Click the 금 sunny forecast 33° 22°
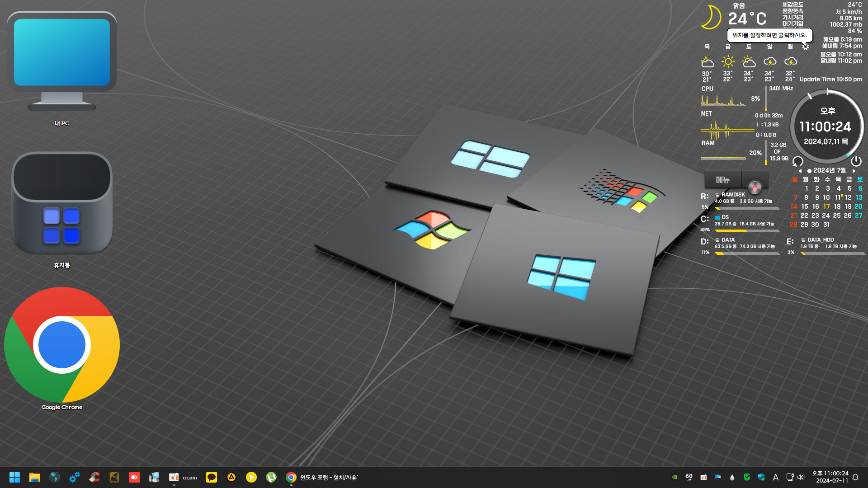The height and width of the screenshot is (488, 868). (728, 63)
